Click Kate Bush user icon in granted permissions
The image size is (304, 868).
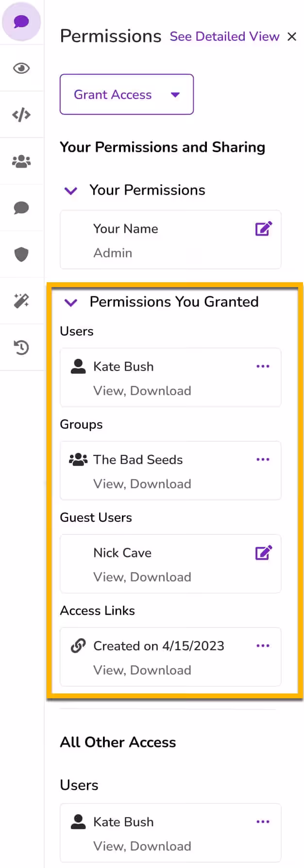click(x=78, y=366)
